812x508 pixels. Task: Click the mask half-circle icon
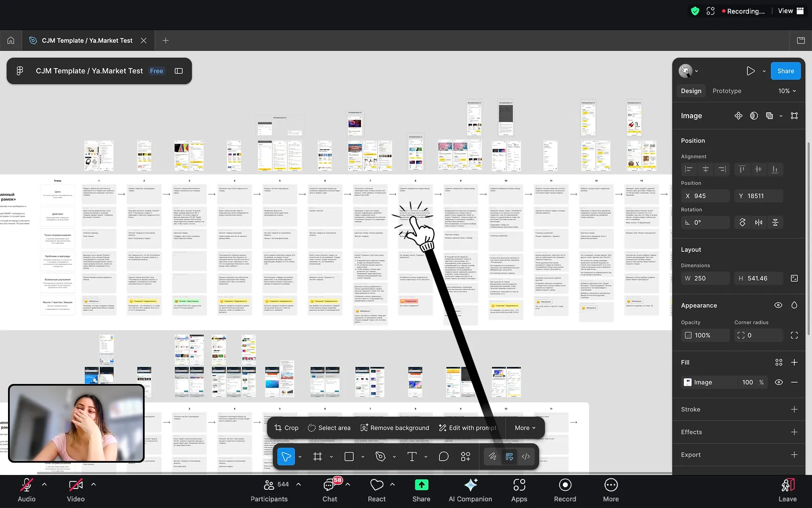(754, 116)
